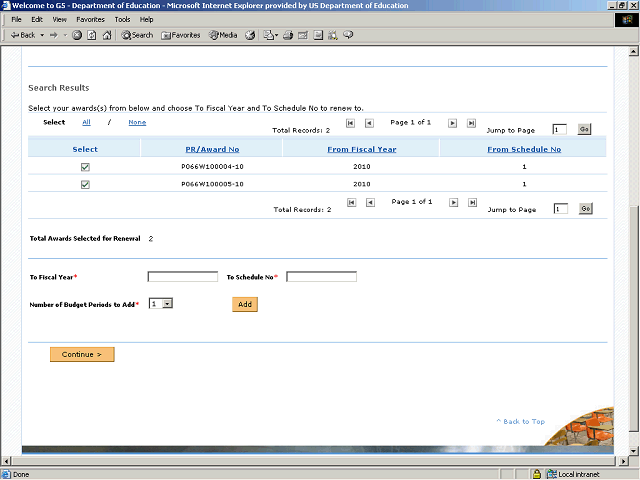Uncheck the award P066W100004-10 checkbox
The height and width of the screenshot is (480, 640).
tap(85, 167)
